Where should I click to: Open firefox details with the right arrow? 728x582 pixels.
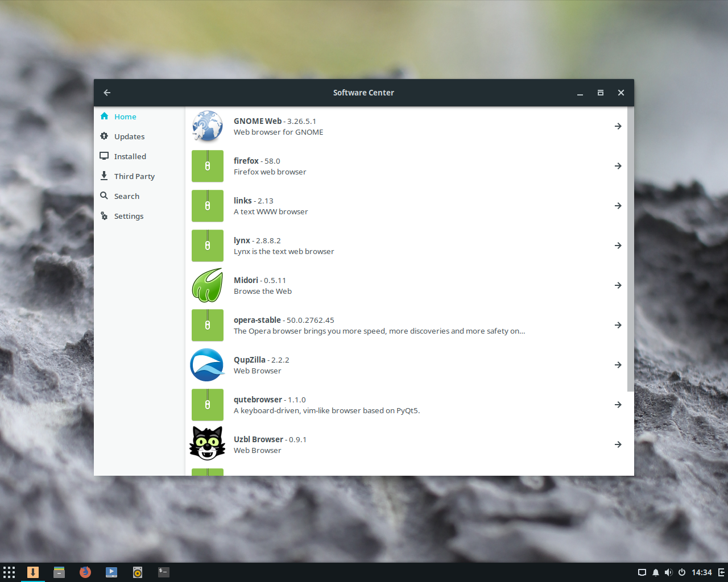(x=618, y=166)
